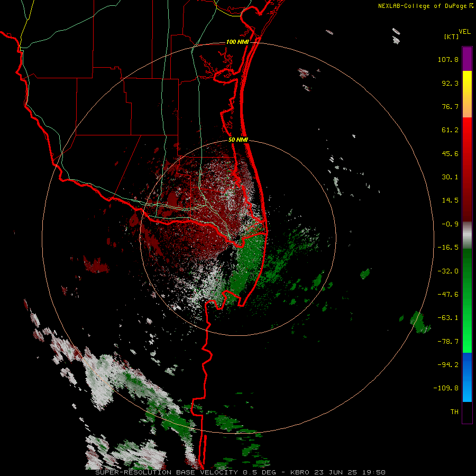Select the -94.2 legend value
This screenshot has height=476, width=476.
tap(448, 364)
